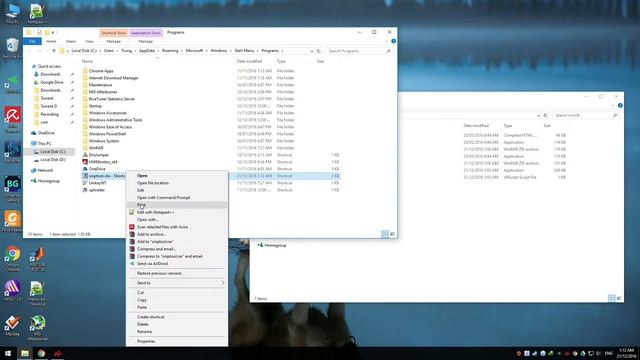Open the Recycle Bin desktop icon

(x=12, y=48)
